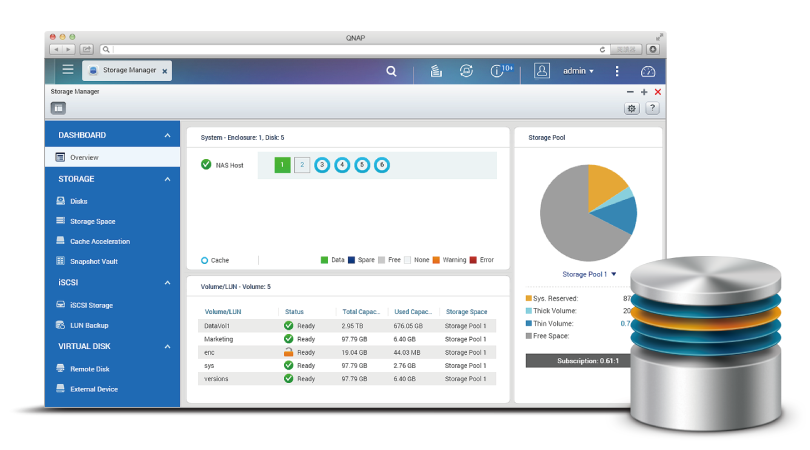This screenshot has height=450, width=810.
Task: Open background tasks stack icon
Action: pyautogui.click(x=436, y=71)
